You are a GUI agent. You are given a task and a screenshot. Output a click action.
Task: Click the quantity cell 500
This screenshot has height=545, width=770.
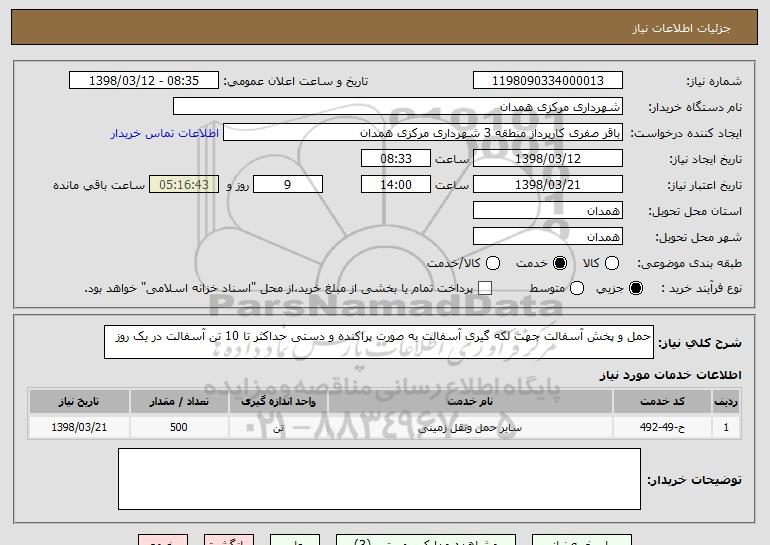click(179, 427)
